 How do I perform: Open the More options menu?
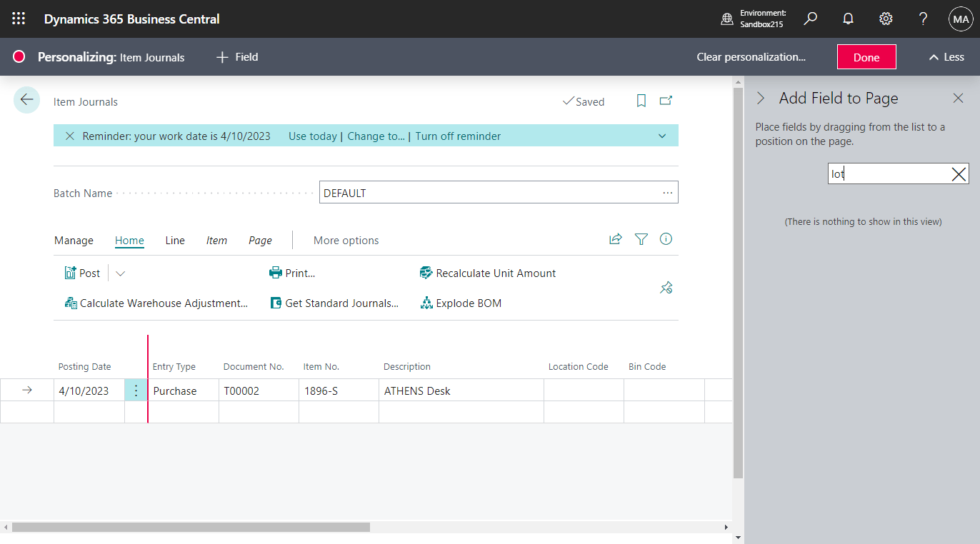click(346, 240)
